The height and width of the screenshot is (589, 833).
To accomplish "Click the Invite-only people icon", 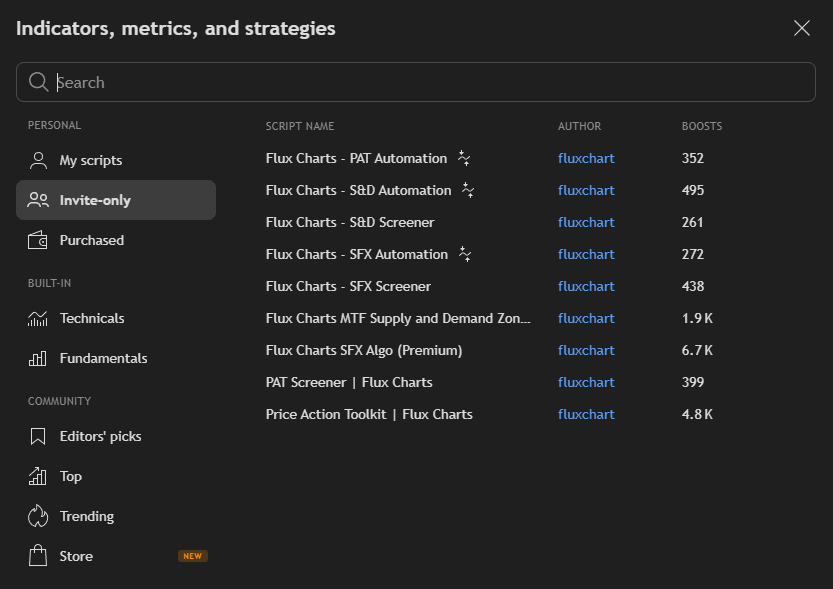I will click(x=38, y=200).
